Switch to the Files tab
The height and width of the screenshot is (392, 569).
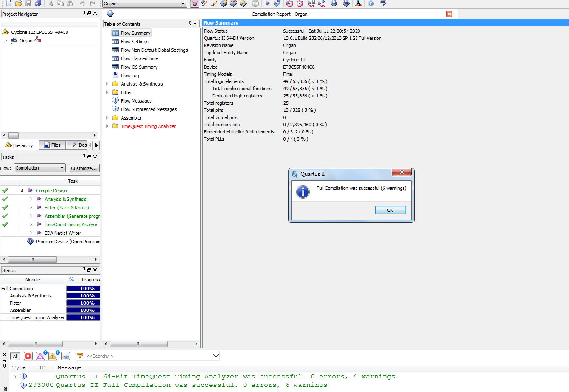coord(52,145)
